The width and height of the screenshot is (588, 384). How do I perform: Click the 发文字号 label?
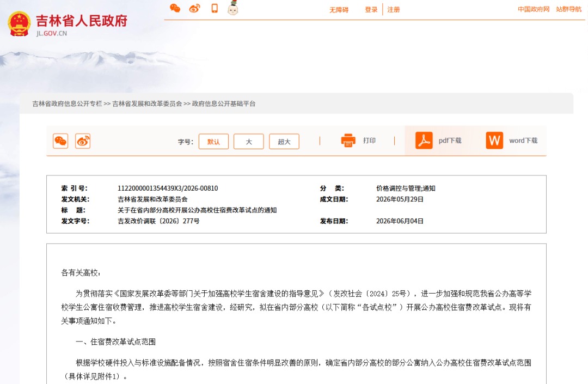click(75, 221)
